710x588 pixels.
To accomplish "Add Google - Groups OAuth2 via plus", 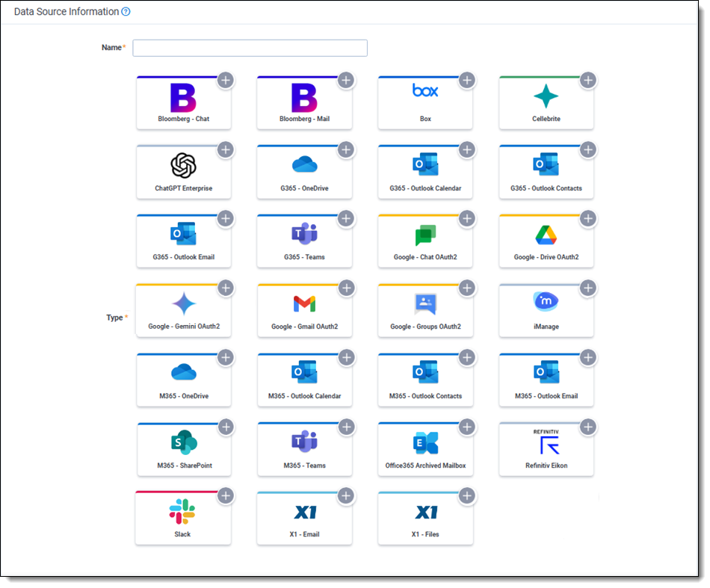I will point(467,288).
